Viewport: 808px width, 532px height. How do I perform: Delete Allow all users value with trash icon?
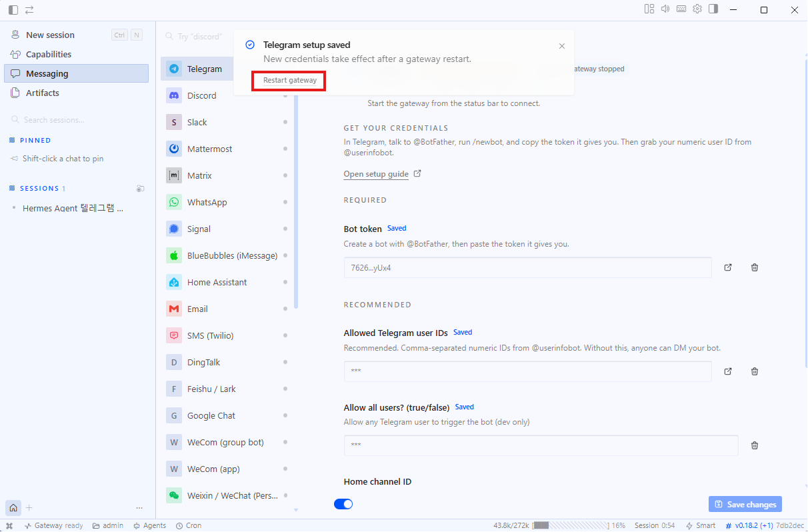point(755,445)
